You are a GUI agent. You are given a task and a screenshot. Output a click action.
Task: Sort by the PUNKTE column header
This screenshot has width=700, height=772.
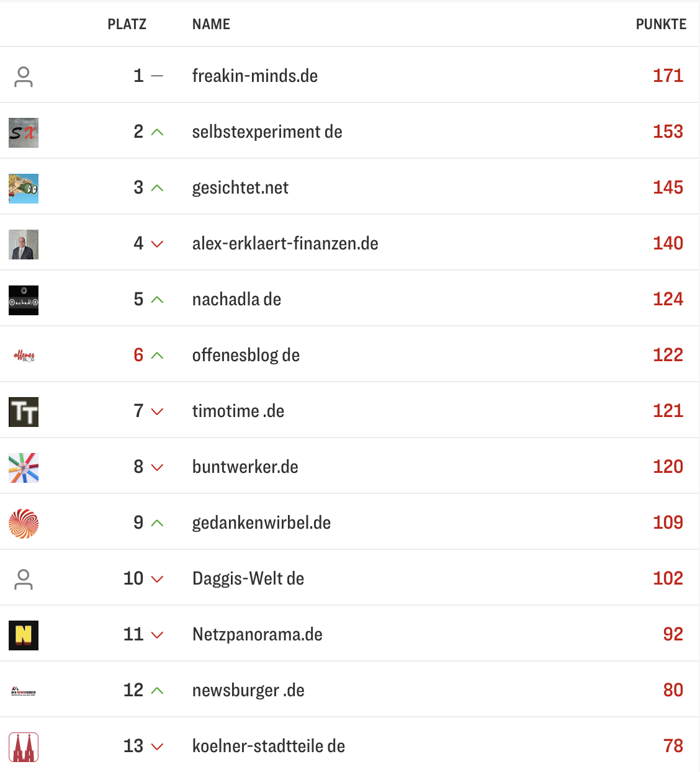pos(661,24)
